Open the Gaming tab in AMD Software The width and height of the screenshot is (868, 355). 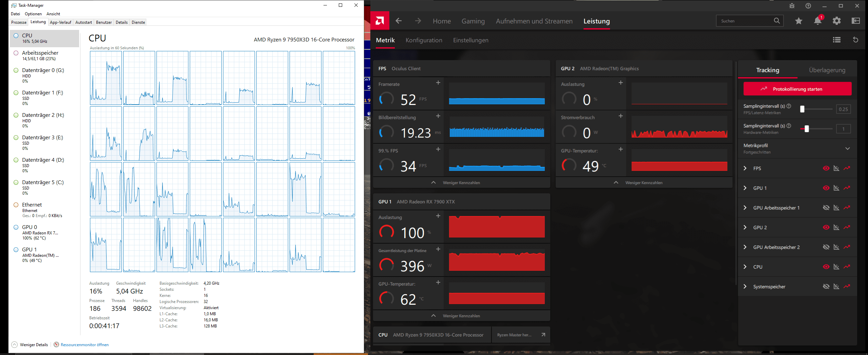click(x=473, y=21)
